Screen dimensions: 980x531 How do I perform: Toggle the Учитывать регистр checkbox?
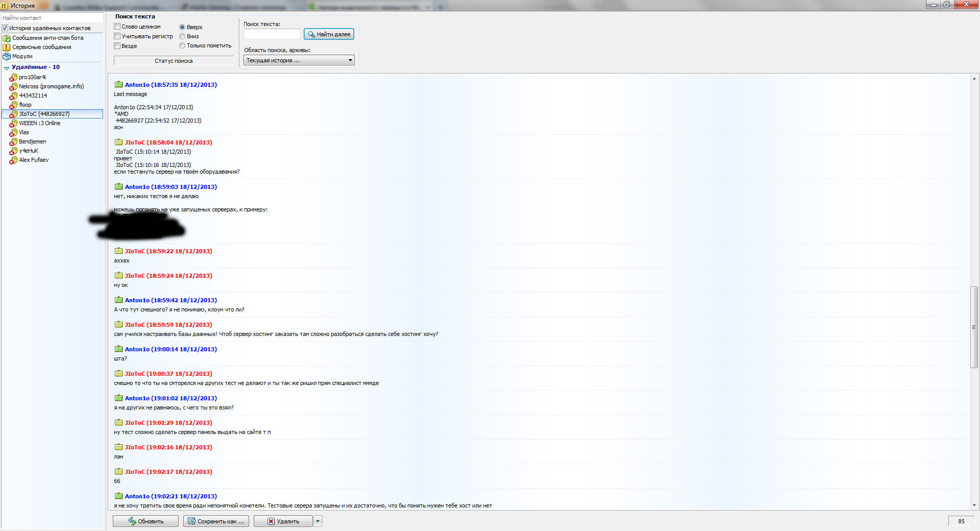point(117,36)
